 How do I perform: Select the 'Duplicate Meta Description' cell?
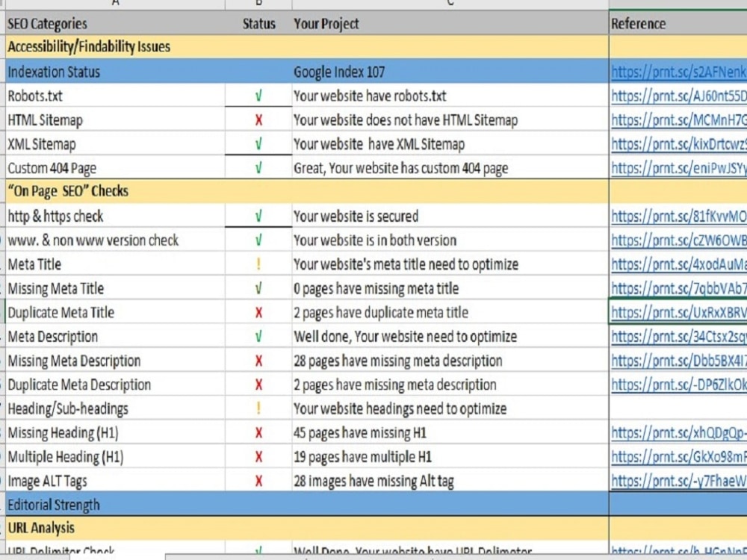[115, 385]
